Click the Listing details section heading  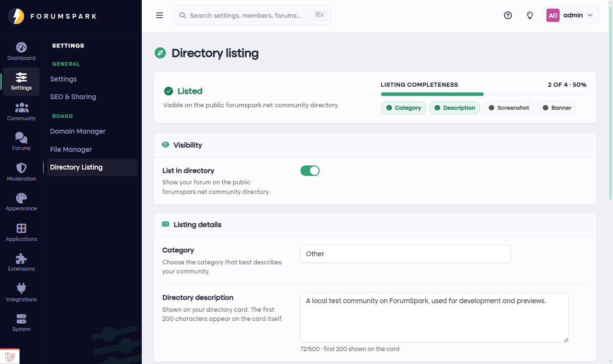click(x=197, y=225)
